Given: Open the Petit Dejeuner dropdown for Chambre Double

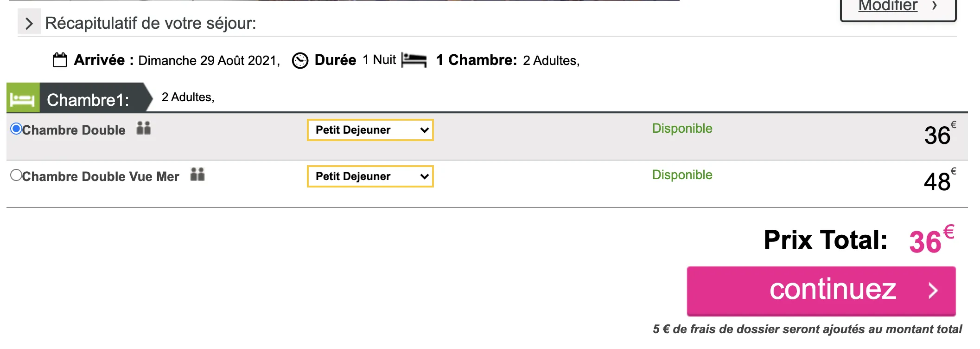Looking at the screenshot, I should pos(370,130).
